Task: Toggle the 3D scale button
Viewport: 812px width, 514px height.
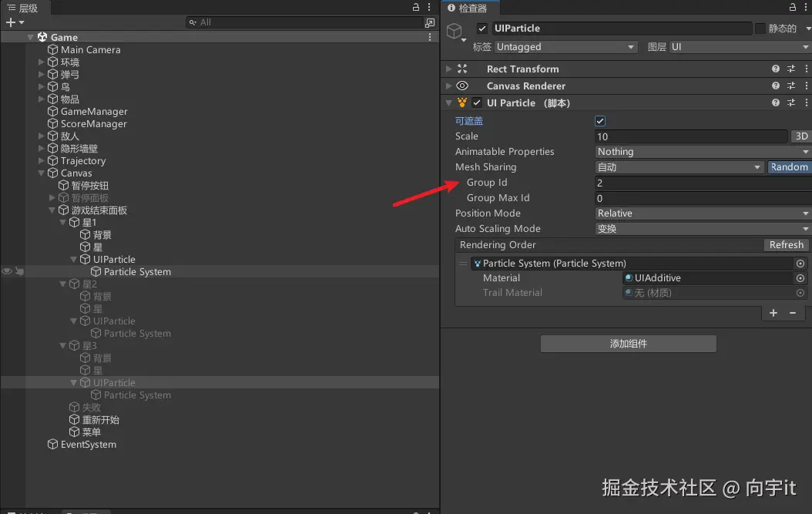Action: (x=801, y=136)
